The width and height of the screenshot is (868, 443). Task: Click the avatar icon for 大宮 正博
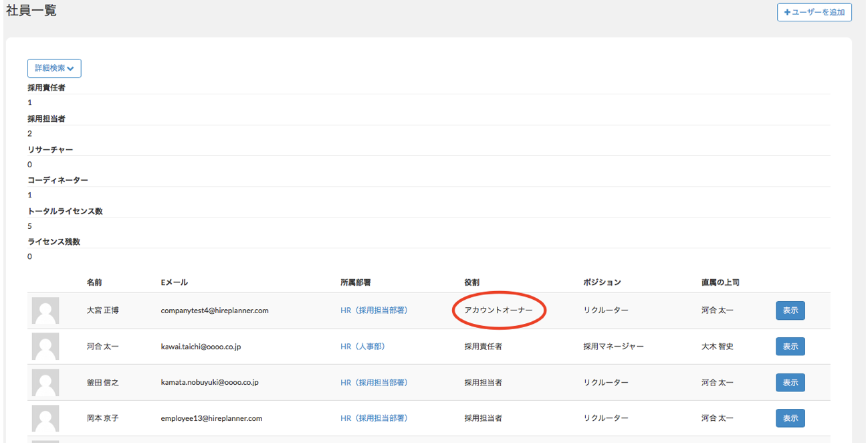[x=45, y=311]
